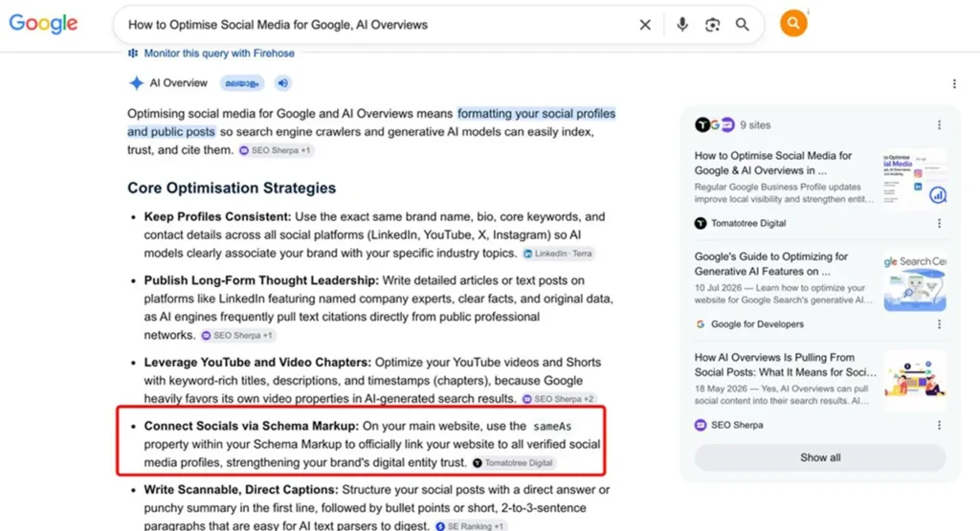Click the 9 sites source icons cluster
Viewport: 980px width, 531px height.
coord(714,125)
